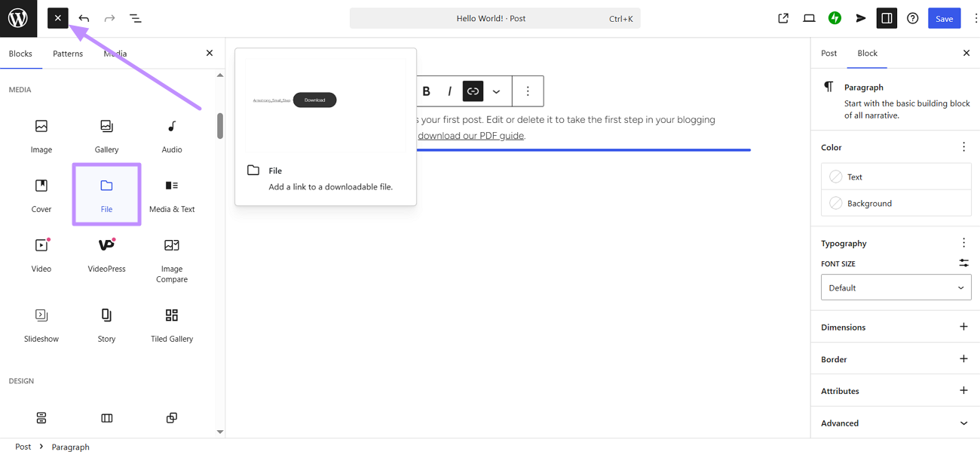Open the 'download our PDF guide' link
Image resolution: width=980 pixels, height=452 pixels.
point(471,135)
